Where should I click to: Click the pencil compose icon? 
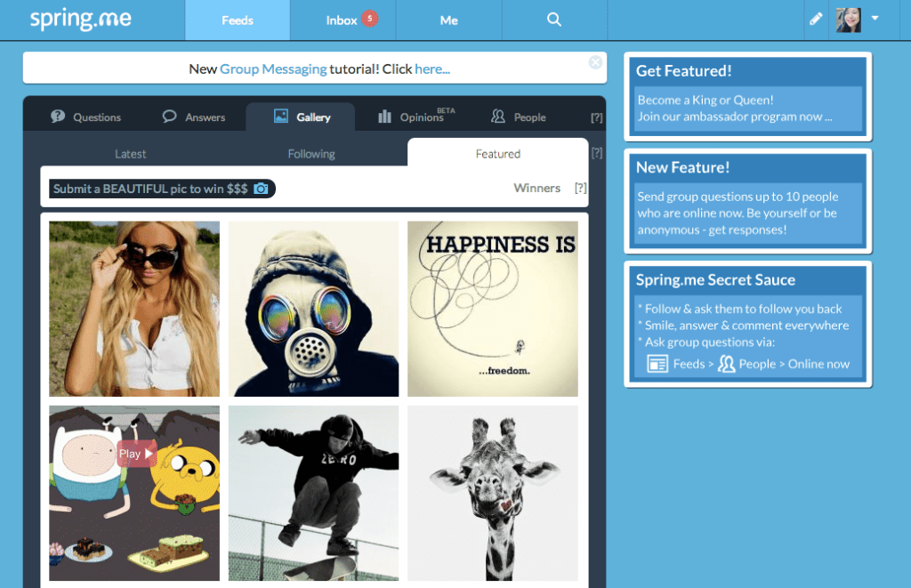(816, 20)
